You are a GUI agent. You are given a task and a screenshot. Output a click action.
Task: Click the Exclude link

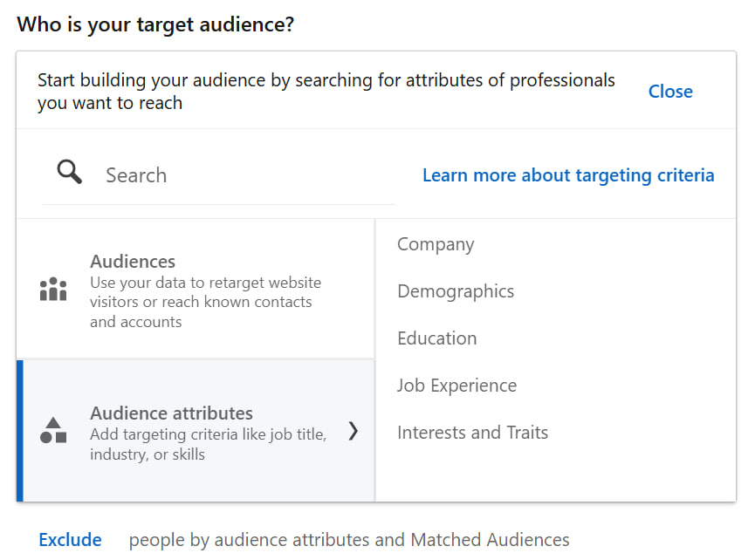pos(71,540)
